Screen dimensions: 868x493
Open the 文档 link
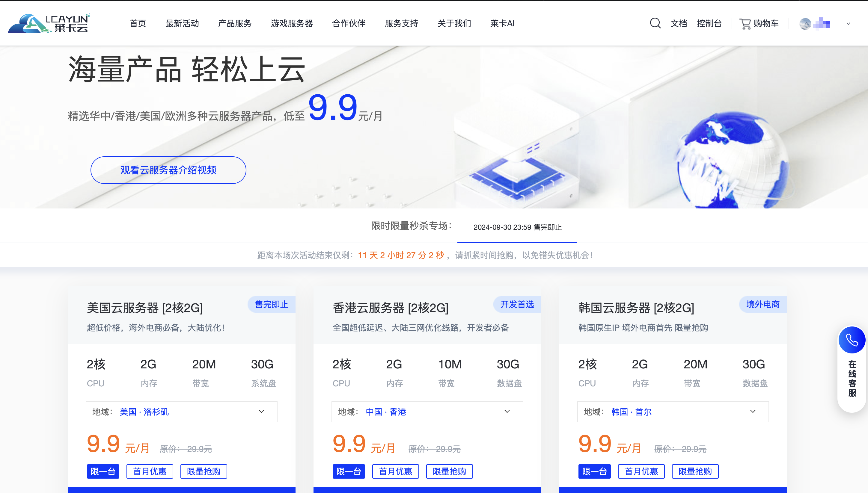(679, 23)
